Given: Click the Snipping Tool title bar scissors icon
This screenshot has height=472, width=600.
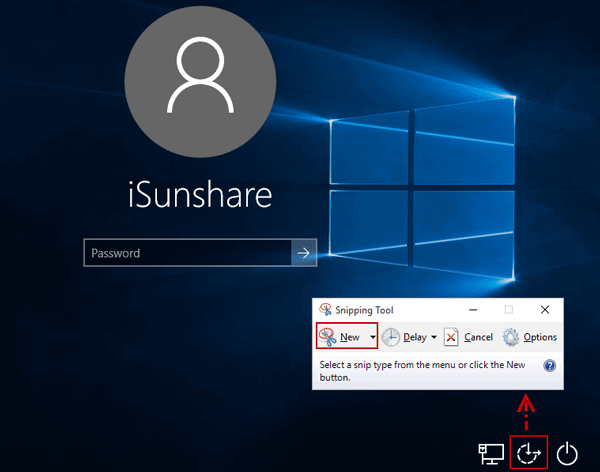Looking at the screenshot, I should pos(325,310).
